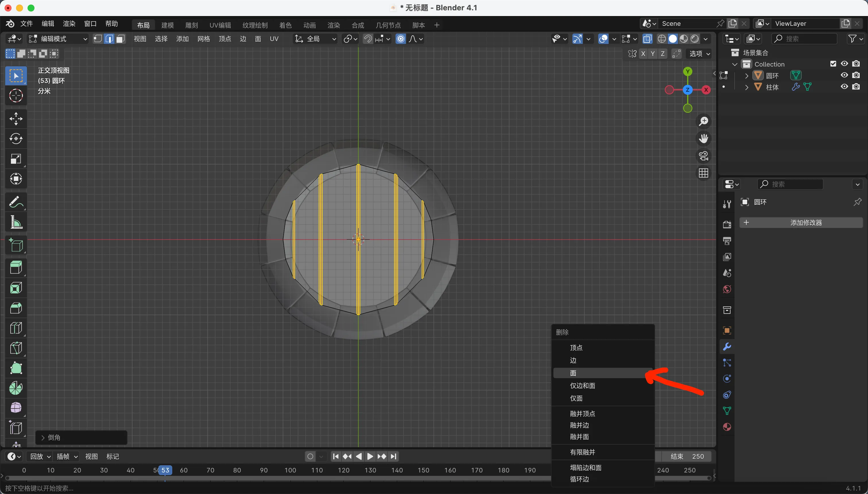Select the 3D Cursor tool
Image resolution: width=868 pixels, height=494 pixels.
(x=15, y=96)
